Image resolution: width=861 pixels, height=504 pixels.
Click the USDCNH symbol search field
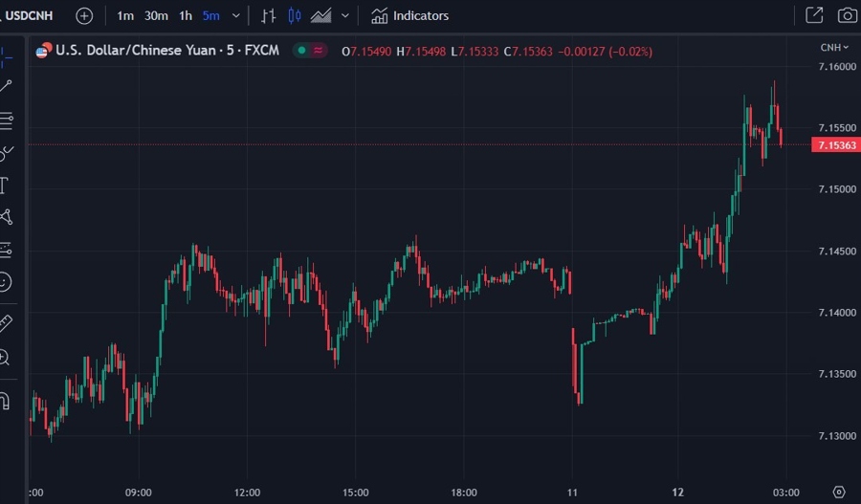click(28, 15)
